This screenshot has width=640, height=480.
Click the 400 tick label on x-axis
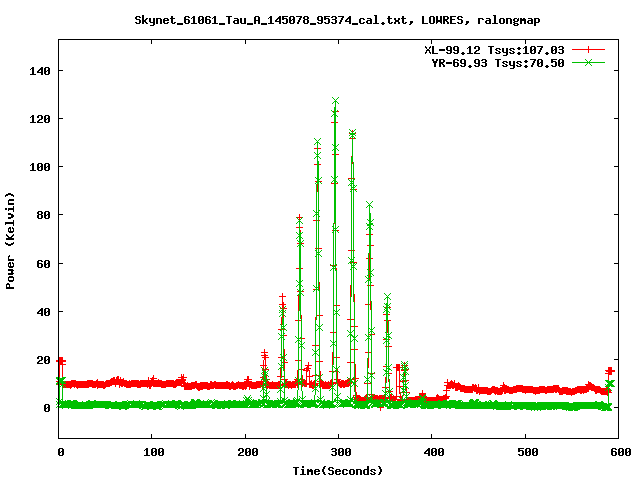431,453
